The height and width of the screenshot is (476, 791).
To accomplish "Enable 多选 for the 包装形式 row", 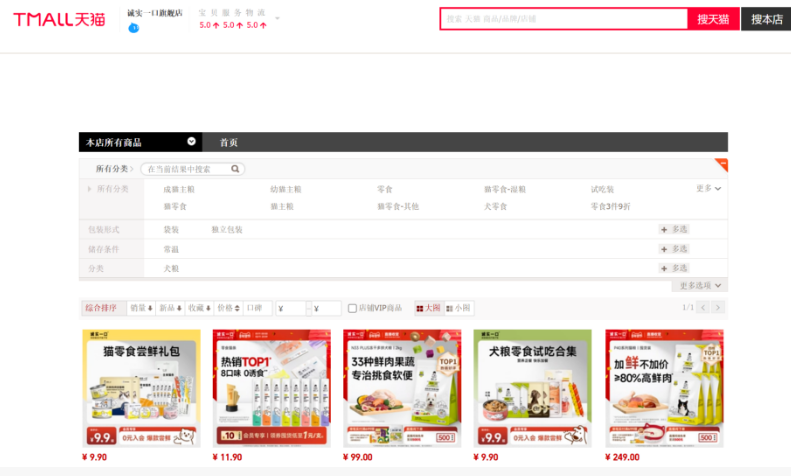I will tap(674, 229).
